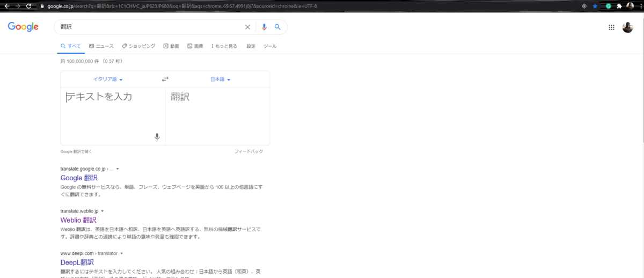644x278 pixels.
Task: Click the location target icon in address bar
Action: click(x=584, y=6)
